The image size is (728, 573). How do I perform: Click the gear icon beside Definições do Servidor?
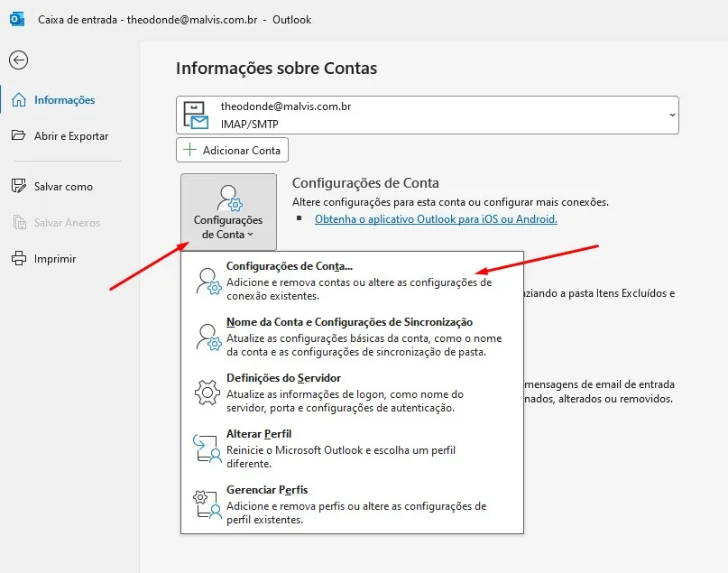coord(207,393)
